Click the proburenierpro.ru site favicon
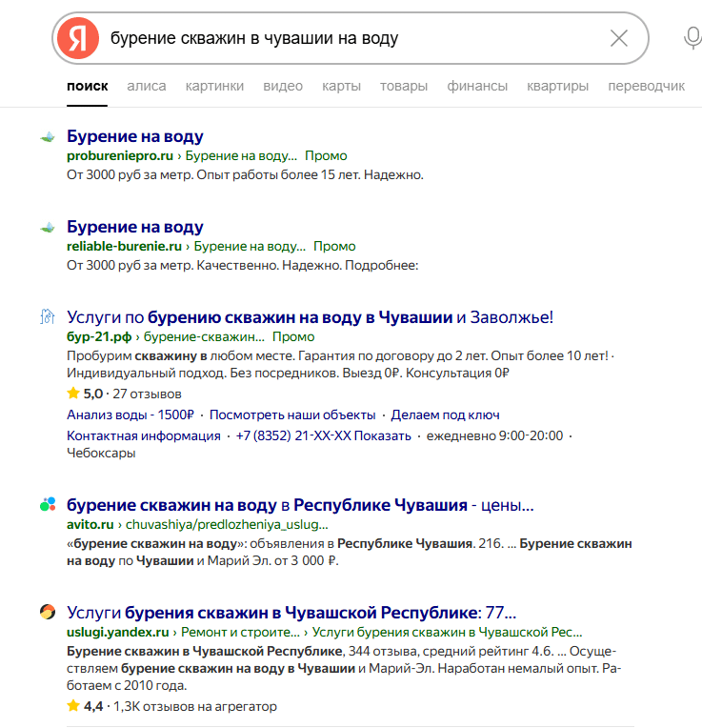The height and width of the screenshot is (728, 702). pyautogui.click(x=48, y=137)
